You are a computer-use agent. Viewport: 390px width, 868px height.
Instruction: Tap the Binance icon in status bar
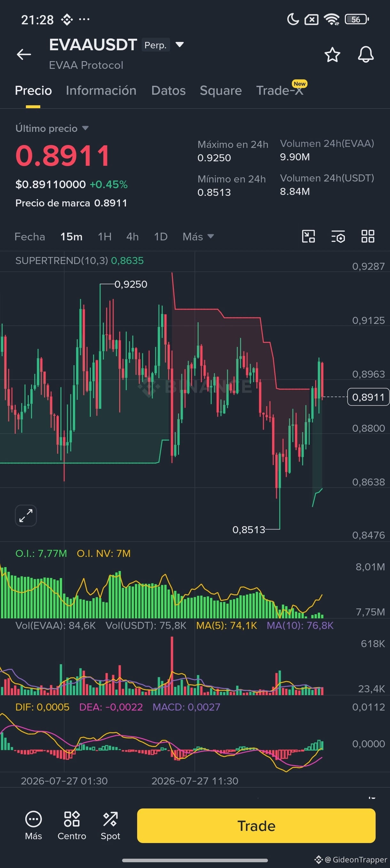(66, 20)
